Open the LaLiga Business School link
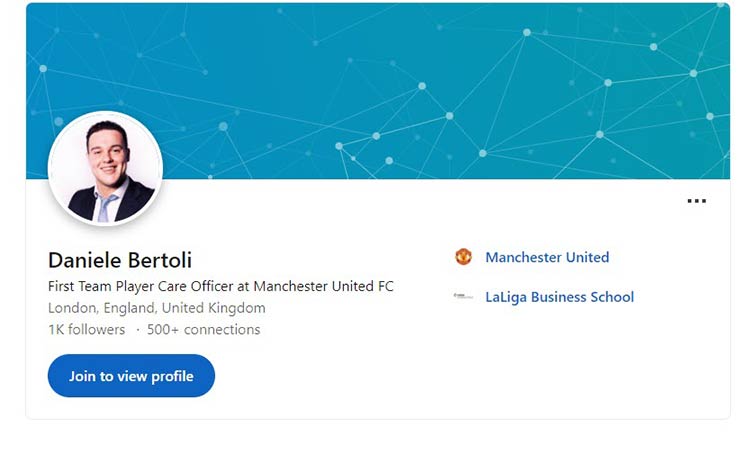The height and width of the screenshot is (464, 740). pyautogui.click(x=559, y=297)
